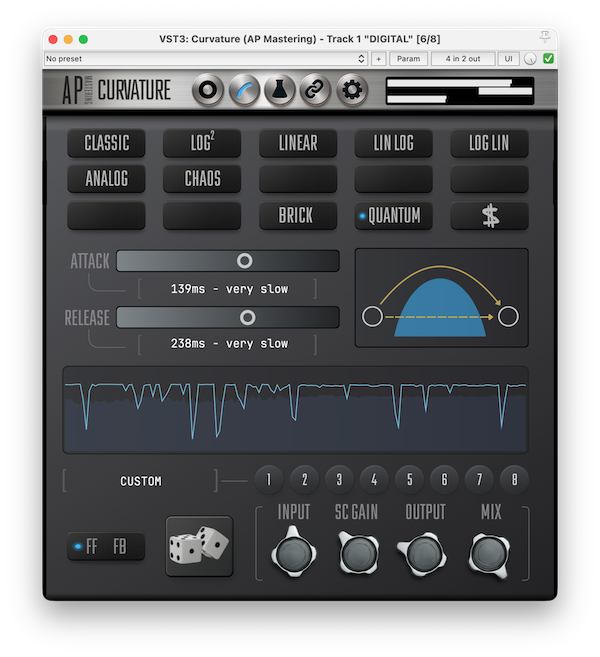600x657 pixels.
Task: Select the LIN LOG curve mode
Action: (x=393, y=143)
